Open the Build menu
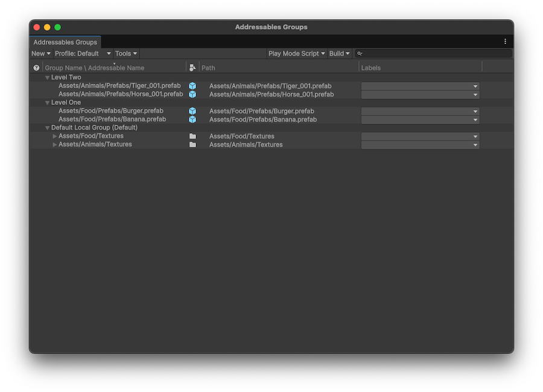 tap(339, 53)
